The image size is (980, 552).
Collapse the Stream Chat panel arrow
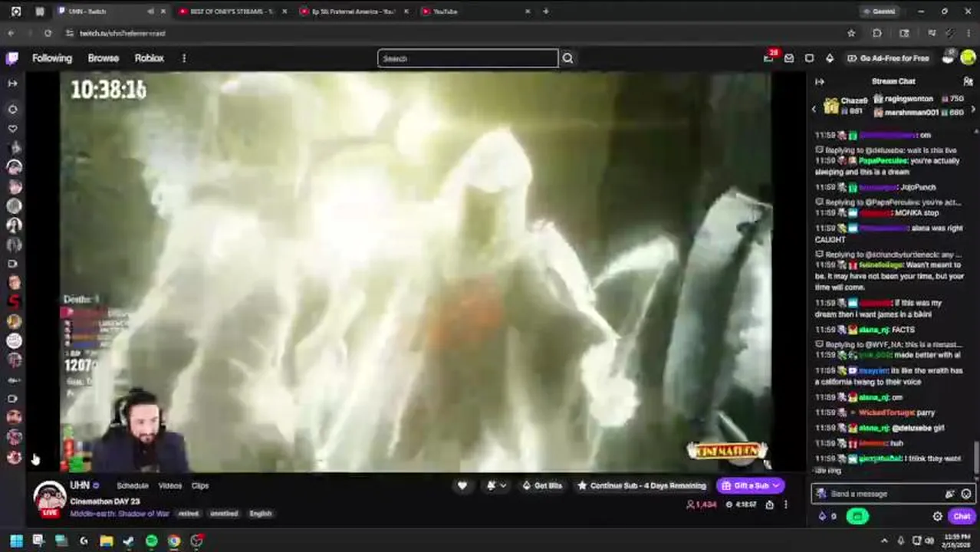(x=820, y=81)
